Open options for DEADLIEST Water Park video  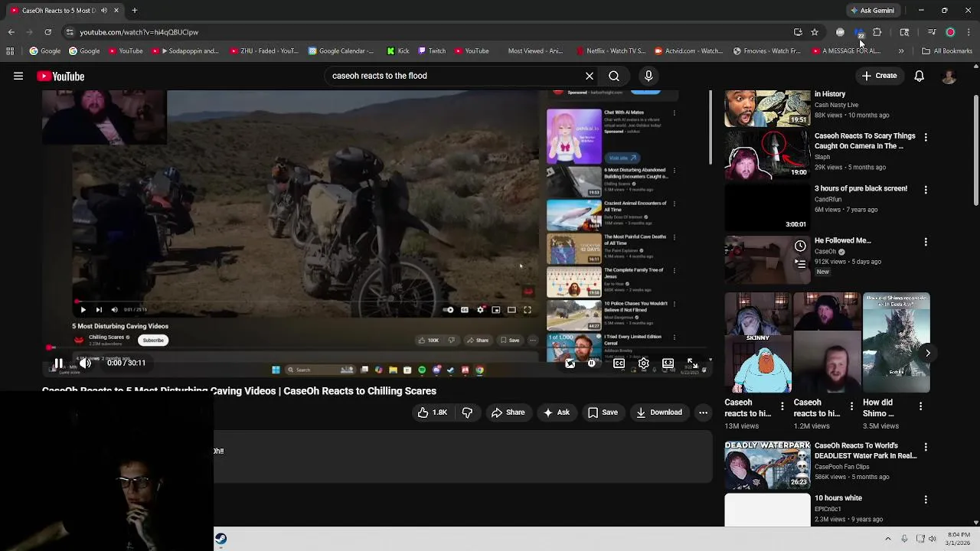tap(926, 446)
